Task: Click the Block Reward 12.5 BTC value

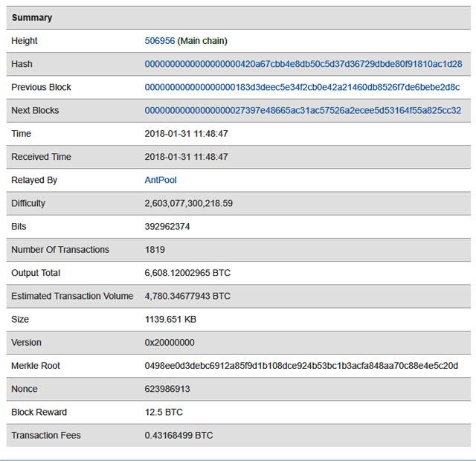Action: [x=164, y=412]
